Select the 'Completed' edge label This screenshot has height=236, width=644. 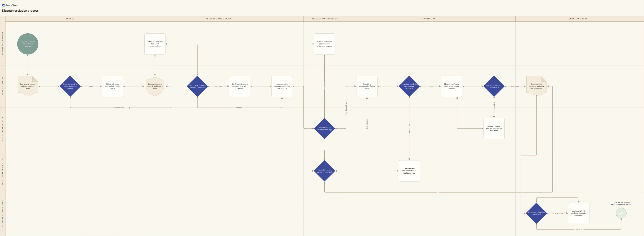[579, 229]
